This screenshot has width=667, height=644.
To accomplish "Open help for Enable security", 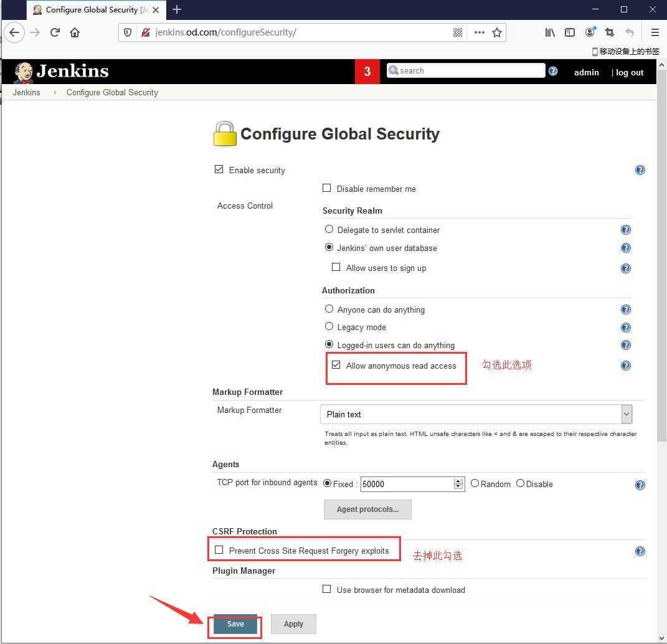I will point(640,170).
